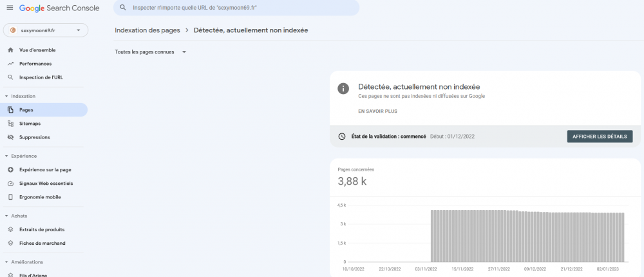Open Expérience sur la page report

click(x=44, y=169)
